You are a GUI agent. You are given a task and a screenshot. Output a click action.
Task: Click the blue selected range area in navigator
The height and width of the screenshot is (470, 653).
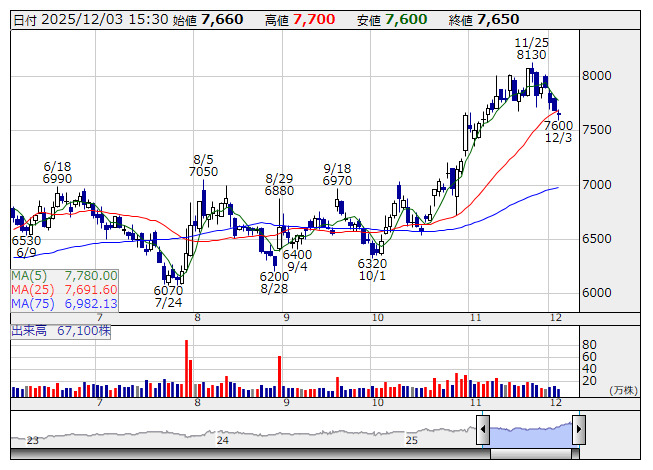531,435
